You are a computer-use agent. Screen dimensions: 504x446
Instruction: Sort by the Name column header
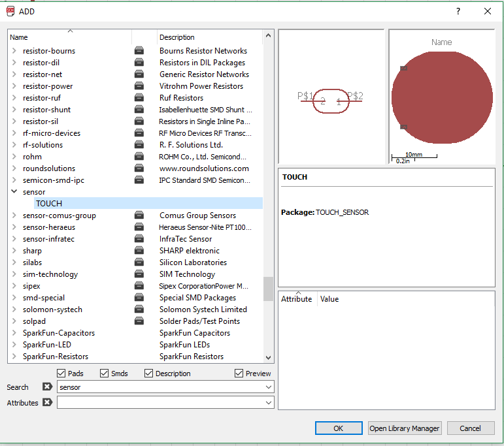pos(70,37)
